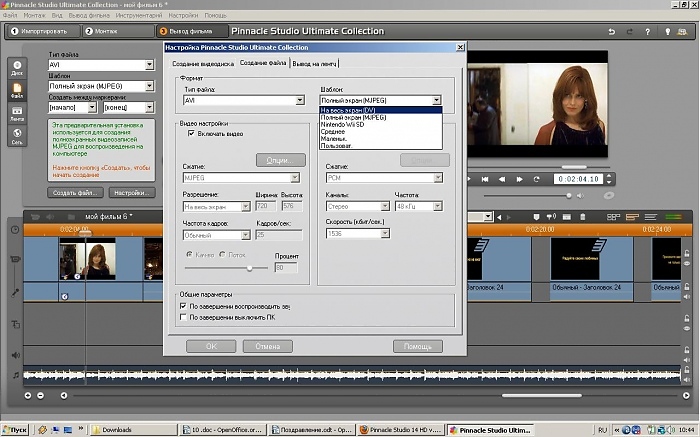Select the Сеть web output icon

[x=17, y=137]
